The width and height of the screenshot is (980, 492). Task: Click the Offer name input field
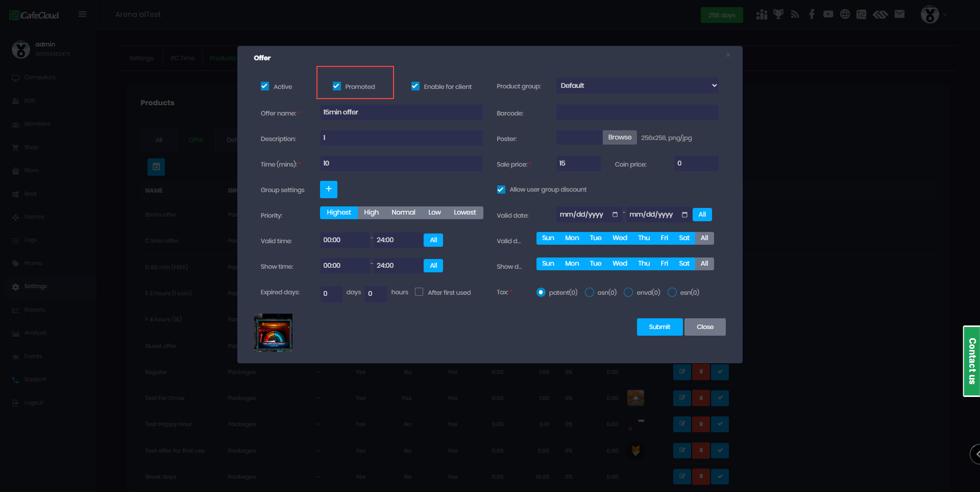[x=401, y=112]
